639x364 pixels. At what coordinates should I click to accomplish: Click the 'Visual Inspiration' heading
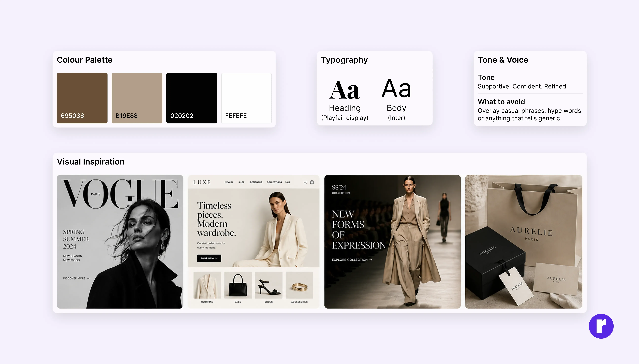(x=91, y=162)
